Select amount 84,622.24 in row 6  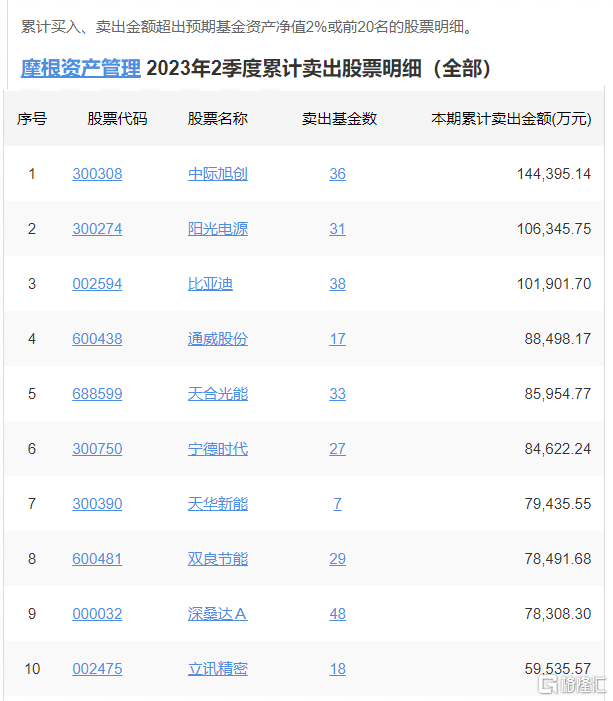558,449
